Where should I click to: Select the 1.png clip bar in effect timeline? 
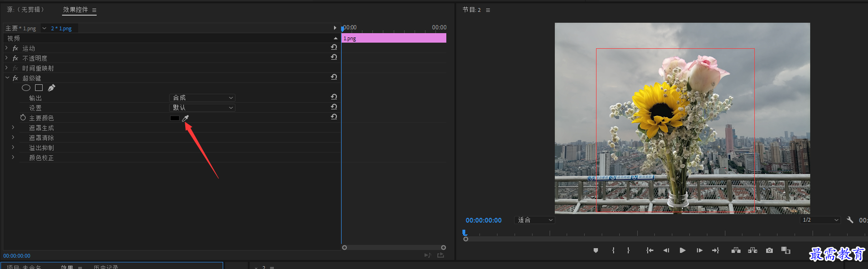pyautogui.click(x=394, y=38)
